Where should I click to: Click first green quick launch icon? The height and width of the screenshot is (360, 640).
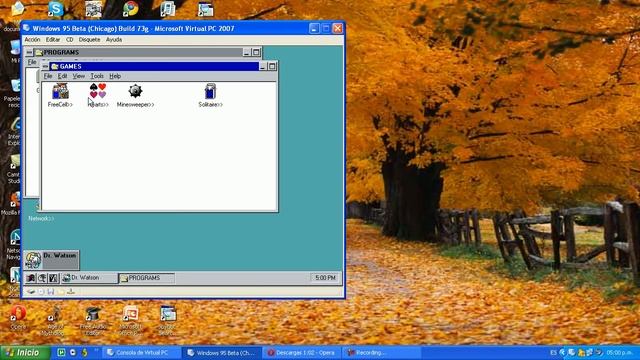click(61, 353)
